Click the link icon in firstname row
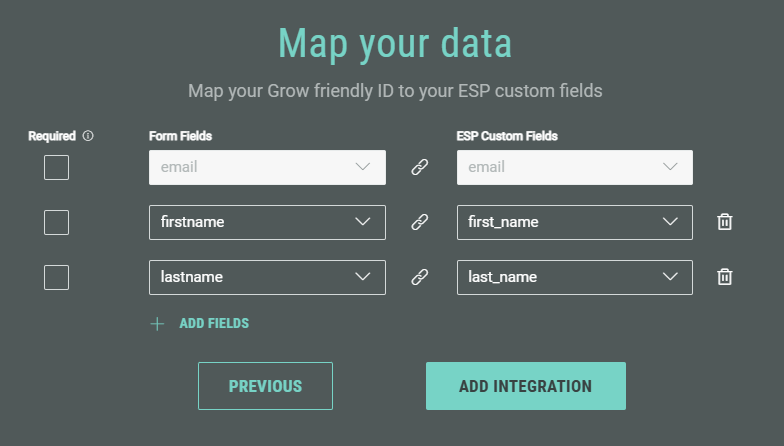 (x=420, y=222)
